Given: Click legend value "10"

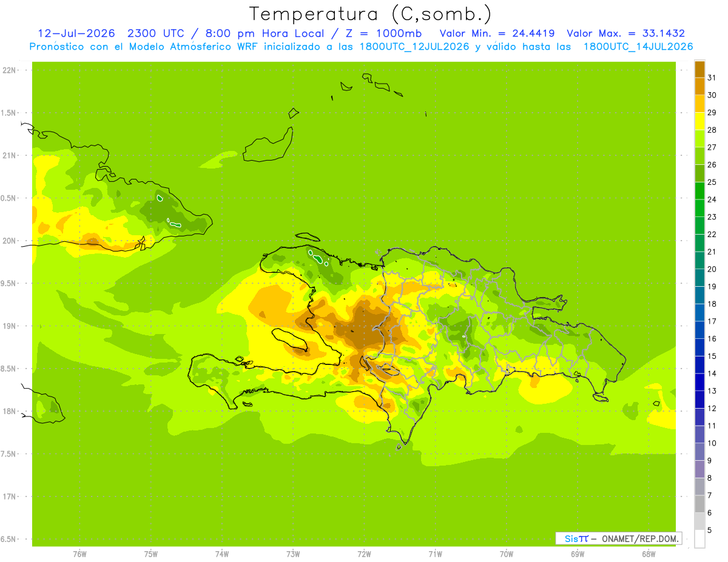Looking at the screenshot, I should tap(712, 443).
